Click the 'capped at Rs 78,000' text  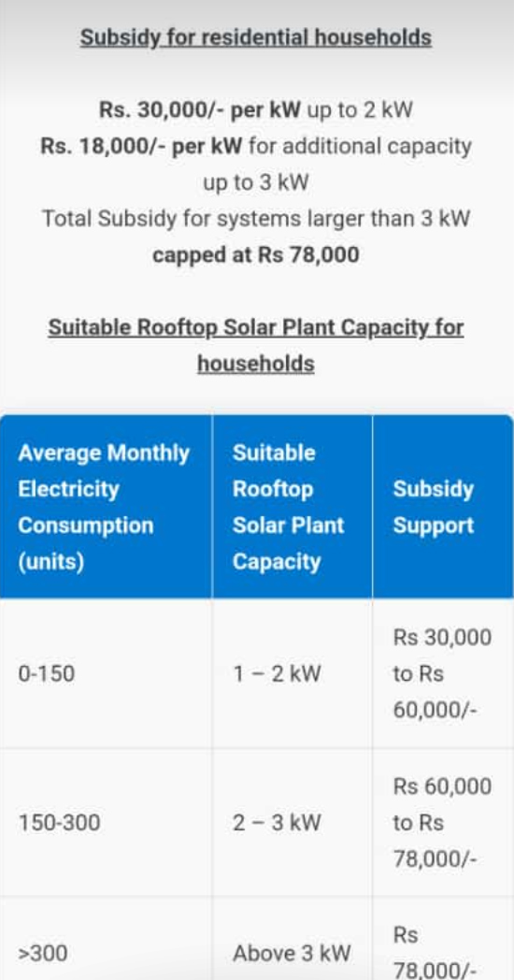click(256, 255)
